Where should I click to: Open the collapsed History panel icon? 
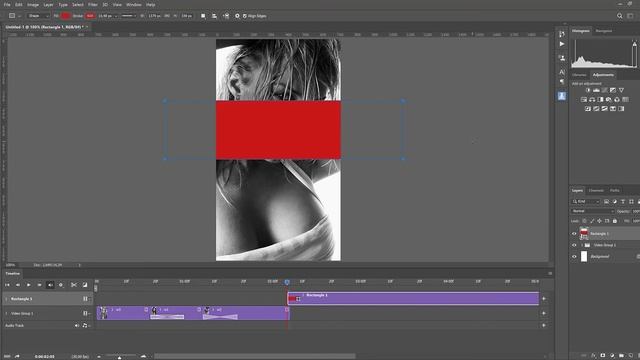[x=562, y=34]
